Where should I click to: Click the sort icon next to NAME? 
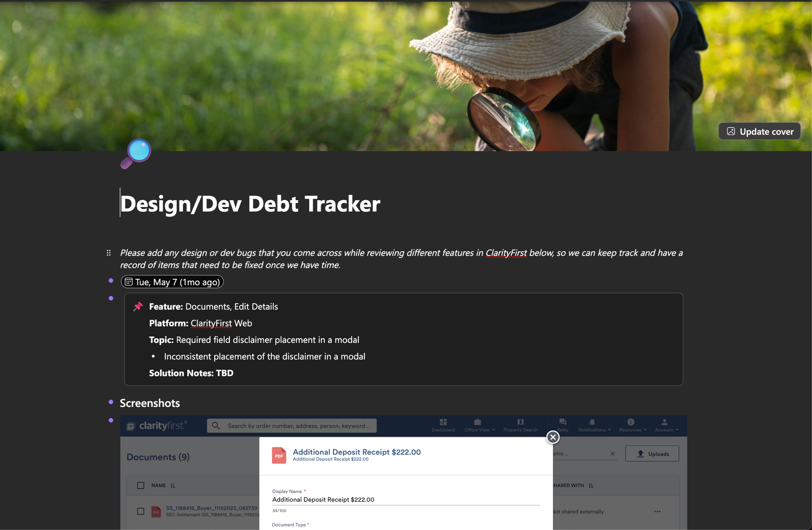pyautogui.click(x=173, y=485)
